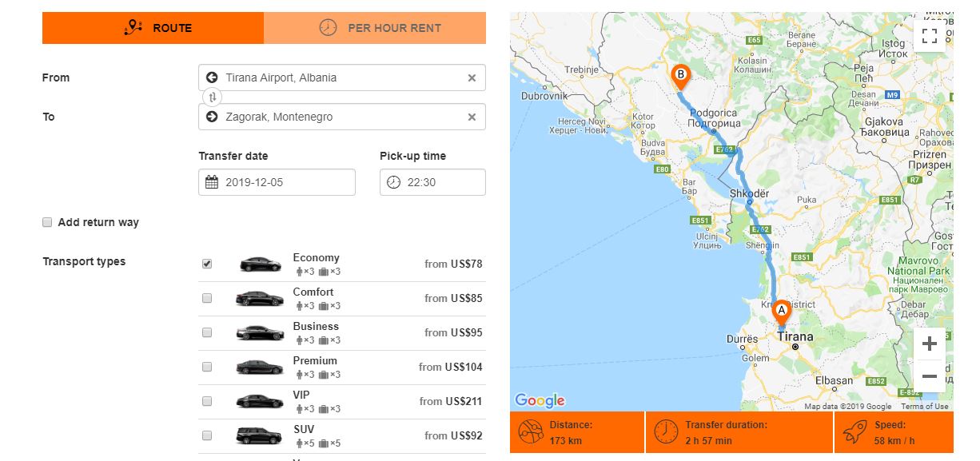Uncheck the Economy transport type

207,264
